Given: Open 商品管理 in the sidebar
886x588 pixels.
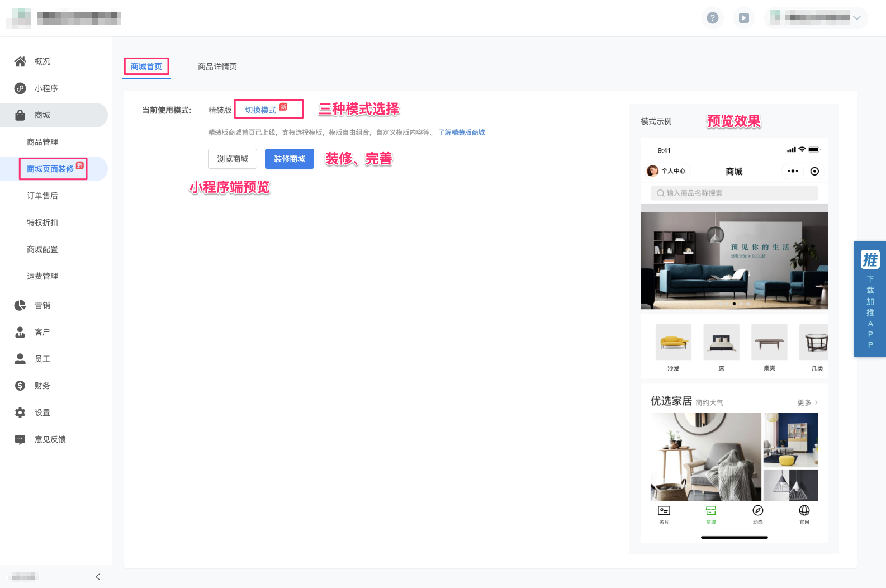Looking at the screenshot, I should pos(42,142).
